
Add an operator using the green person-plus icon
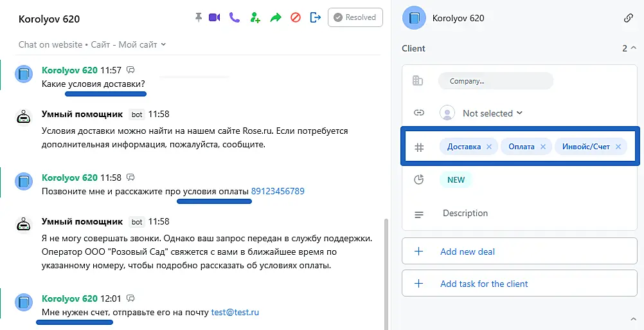click(255, 18)
